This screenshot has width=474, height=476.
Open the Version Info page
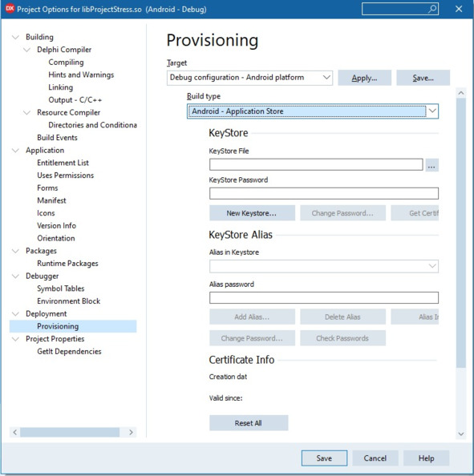(56, 225)
